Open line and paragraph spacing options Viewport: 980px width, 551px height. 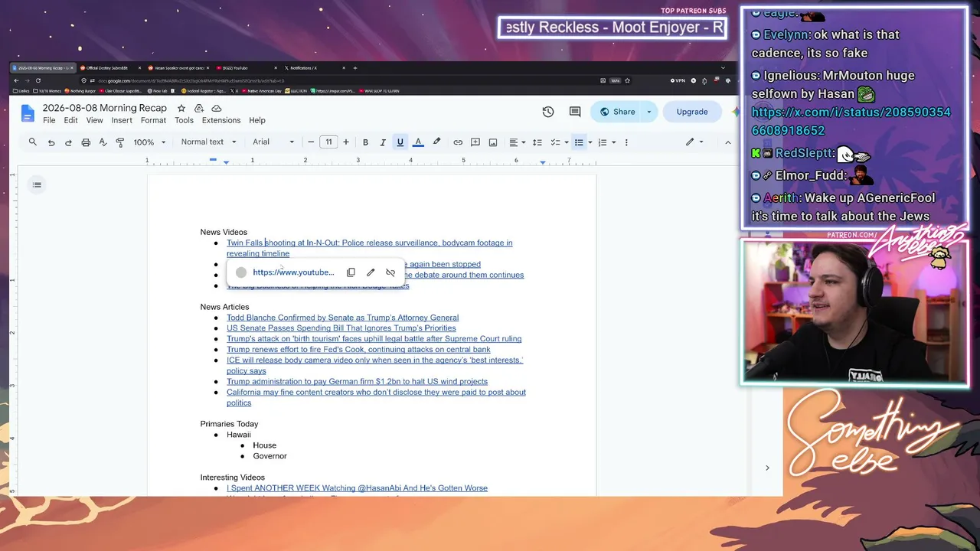(x=537, y=142)
